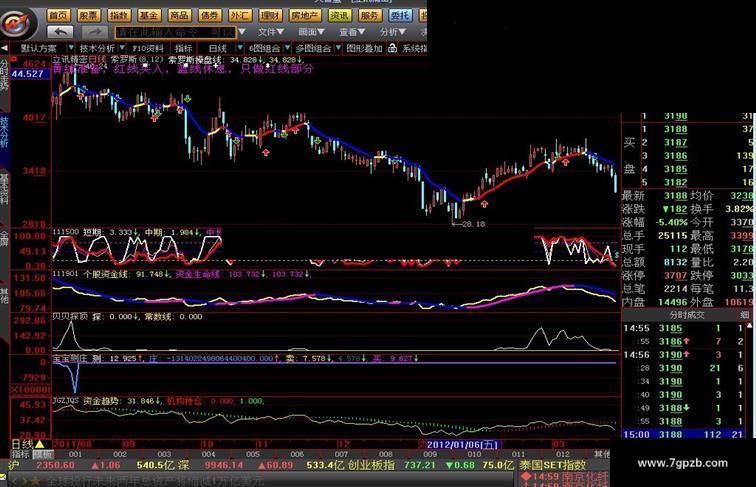Click the 图形叠加 overlay button
This screenshot has height=487, width=756.
(364, 48)
